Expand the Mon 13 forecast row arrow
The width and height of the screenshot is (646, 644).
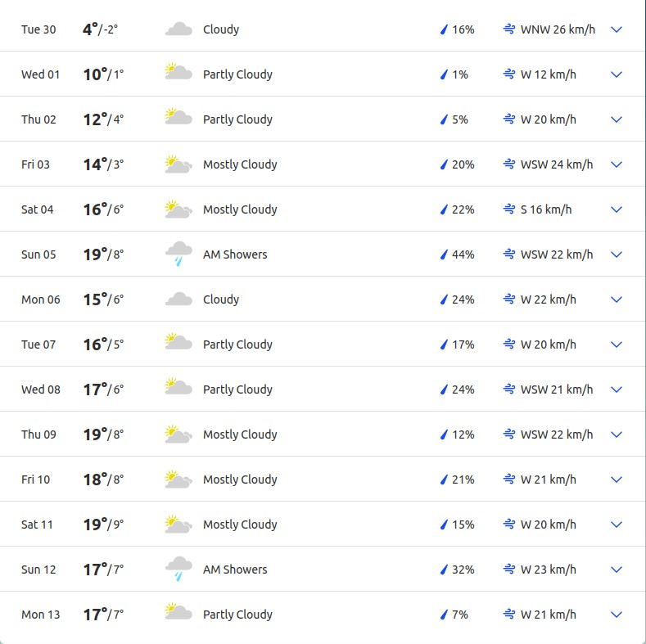click(x=617, y=615)
